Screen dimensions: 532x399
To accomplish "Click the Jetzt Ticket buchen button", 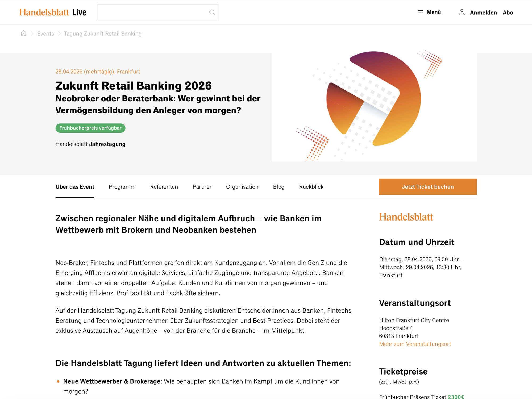I will (x=427, y=187).
